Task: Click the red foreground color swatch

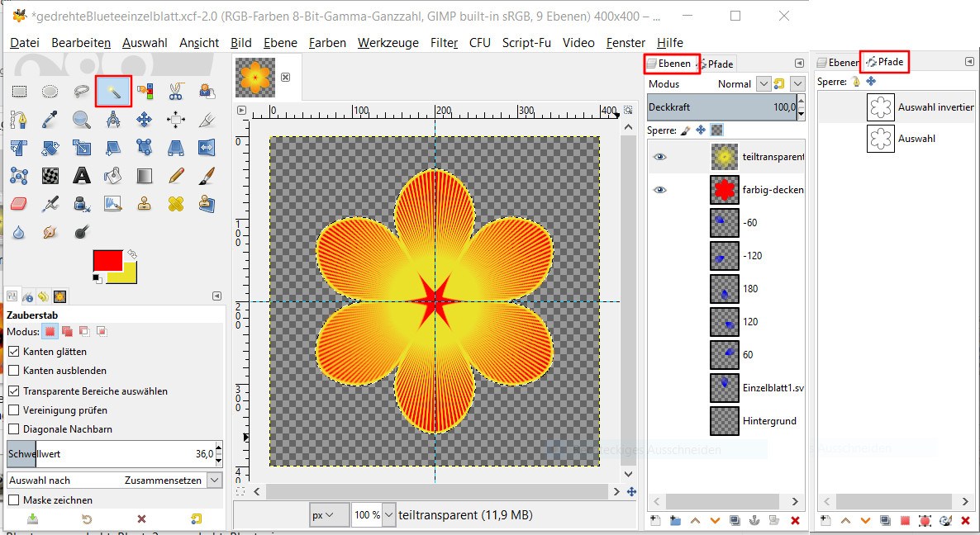Action: [x=107, y=260]
